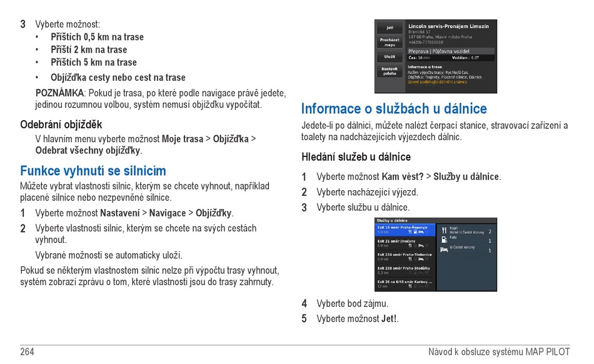Click bullet Příštích 0,5 km na trase

(98, 37)
